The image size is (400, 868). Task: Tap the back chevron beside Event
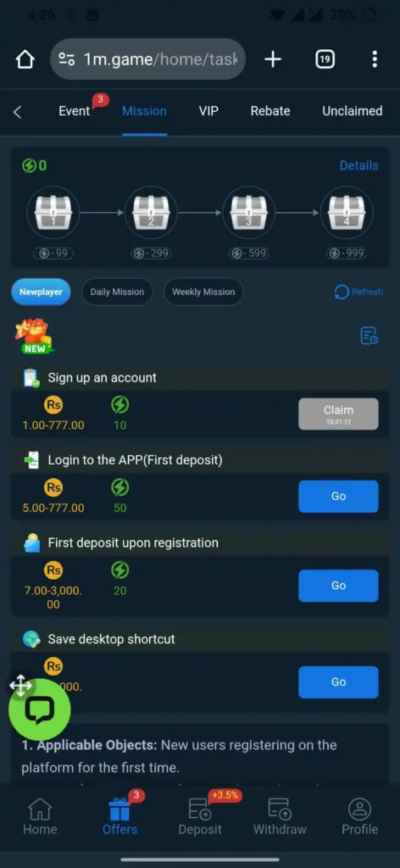click(17, 112)
